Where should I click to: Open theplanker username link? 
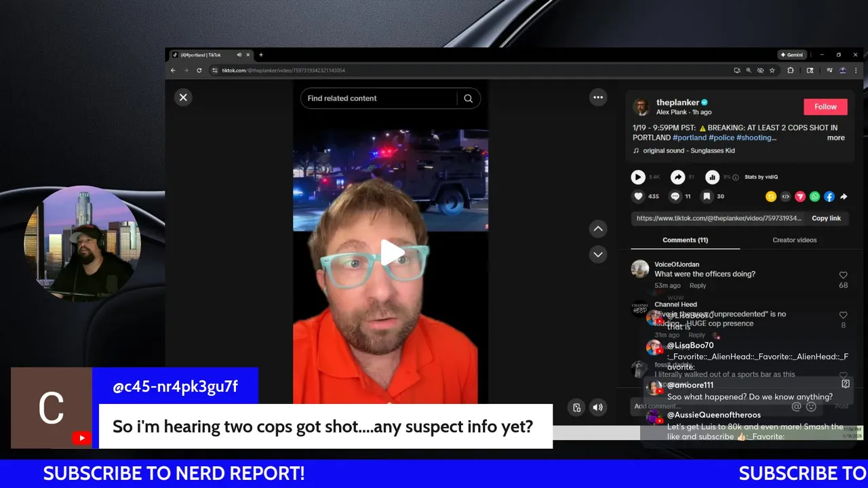677,102
